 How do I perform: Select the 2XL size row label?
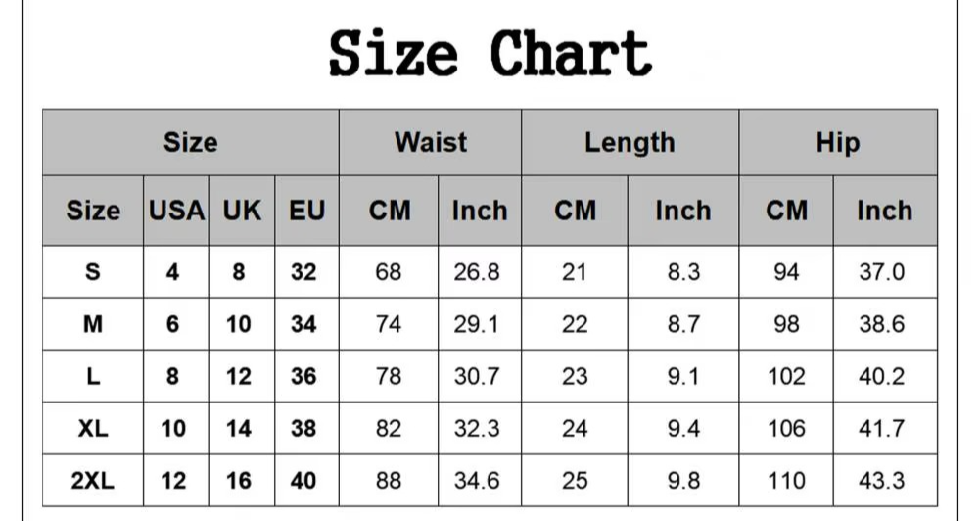coord(92,480)
